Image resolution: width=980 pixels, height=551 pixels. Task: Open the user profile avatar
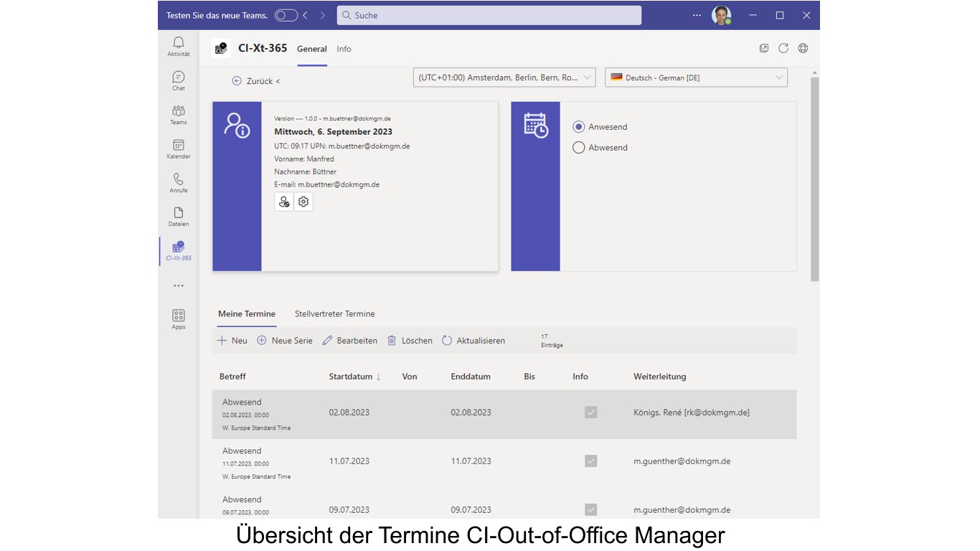[721, 15]
